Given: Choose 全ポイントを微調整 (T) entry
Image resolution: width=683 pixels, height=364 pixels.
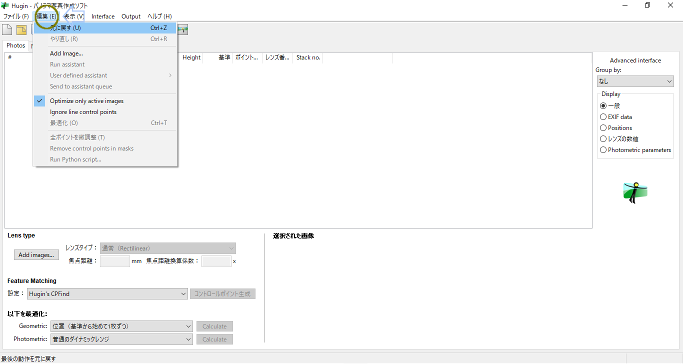Looking at the screenshot, I should [105, 137].
